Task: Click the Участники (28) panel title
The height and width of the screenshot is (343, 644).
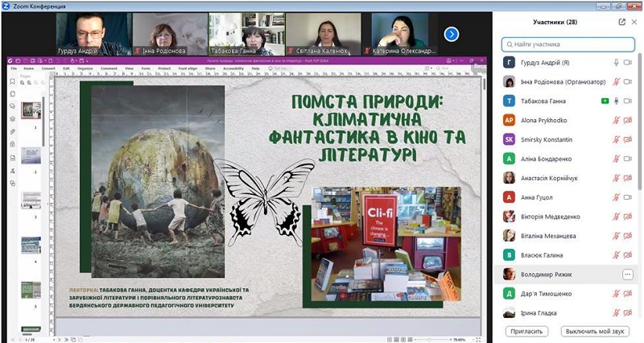Action: click(555, 23)
